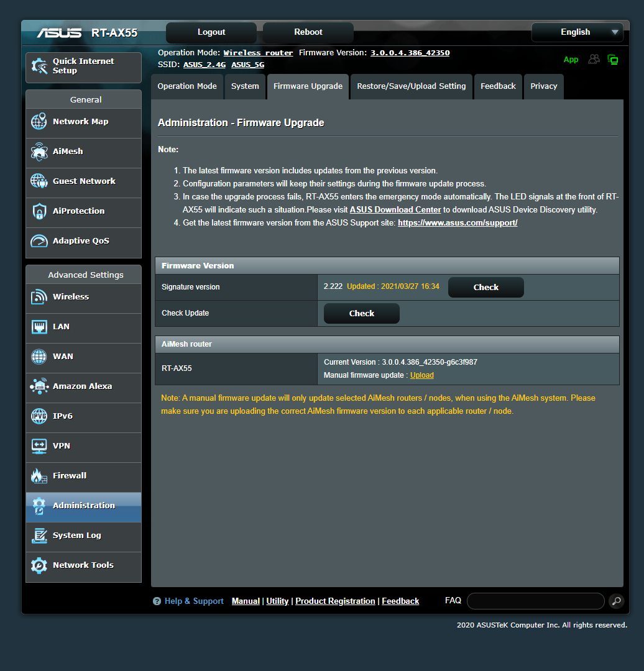Click the Upload manual firmware link

[x=421, y=375]
